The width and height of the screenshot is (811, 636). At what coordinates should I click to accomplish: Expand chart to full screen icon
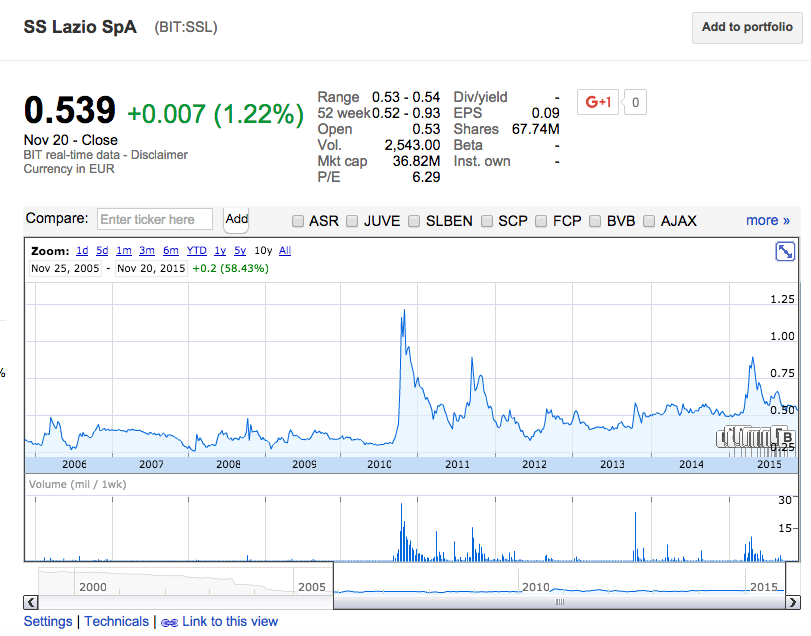[785, 252]
